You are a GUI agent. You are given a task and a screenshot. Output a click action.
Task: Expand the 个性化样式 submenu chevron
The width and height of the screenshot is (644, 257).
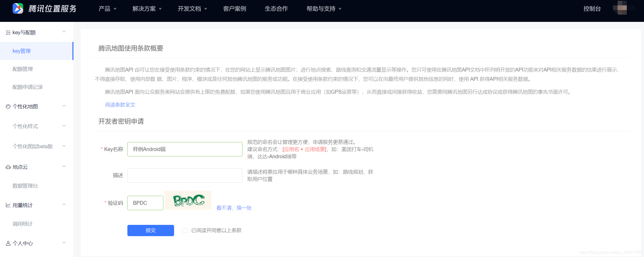coord(64,126)
